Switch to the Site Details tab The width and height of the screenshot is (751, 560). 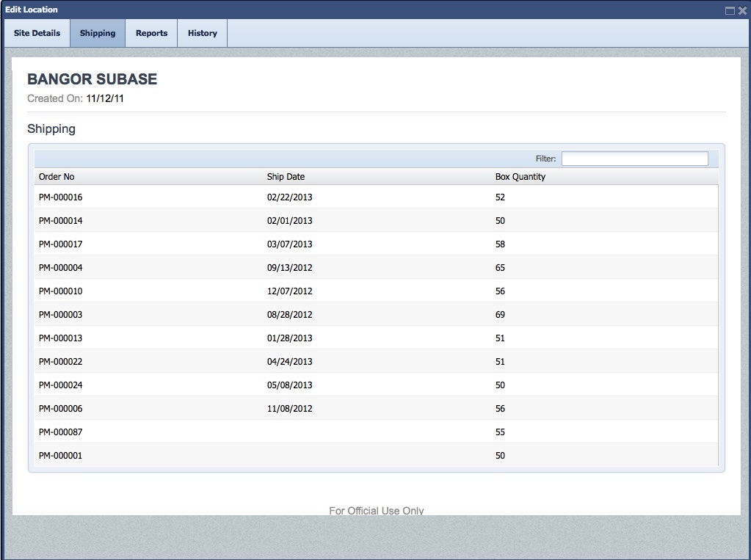point(37,33)
